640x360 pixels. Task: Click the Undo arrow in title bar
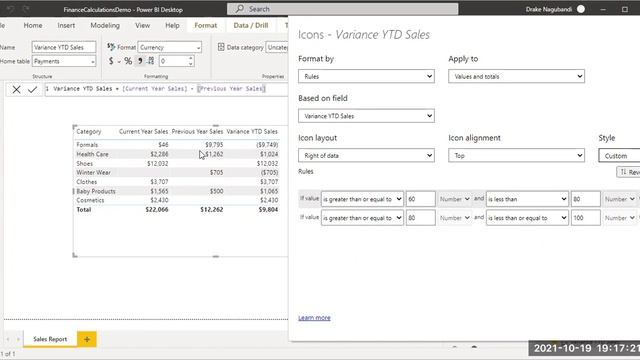point(10,9)
